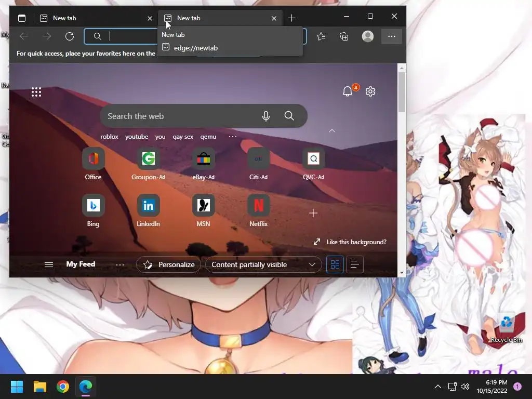Show more recent searches ellipsis
Screen dimensions: 532x399
coord(232,137)
